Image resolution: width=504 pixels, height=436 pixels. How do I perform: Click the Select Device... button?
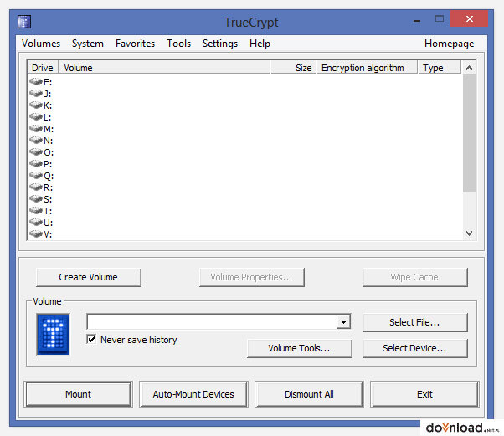415,348
